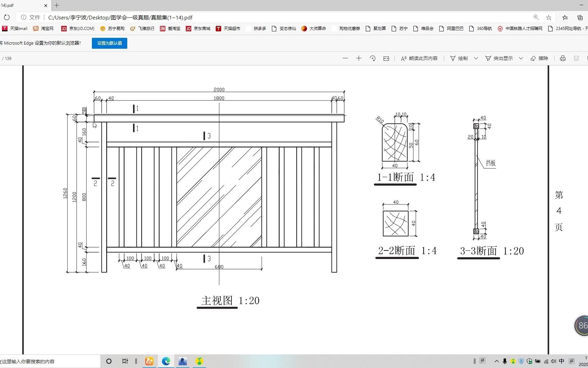588x368 pixels.
Task: Open QQ Music from the taskbar
Action: [199, 361]
